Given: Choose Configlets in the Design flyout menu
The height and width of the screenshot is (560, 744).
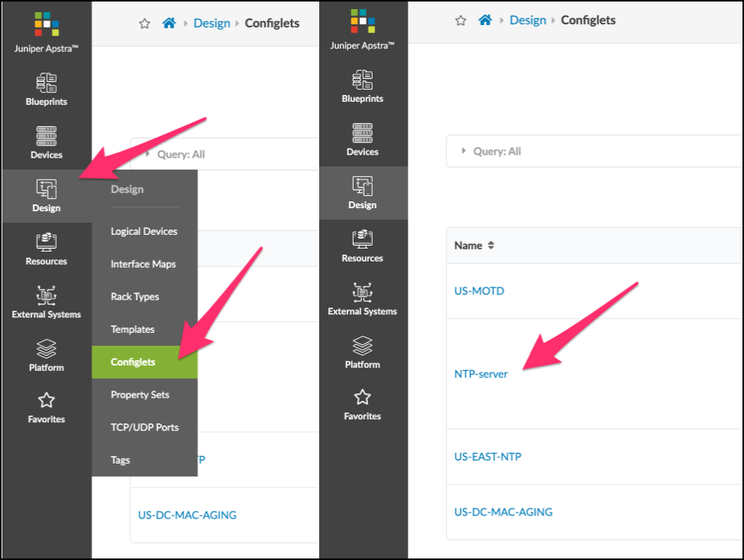Looking at the screenshot, I should click(x=133, y=363).
